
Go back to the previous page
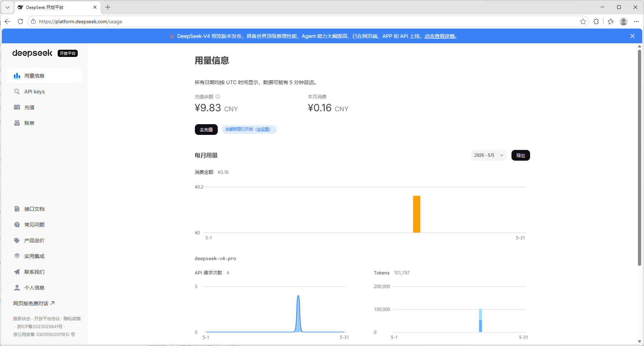coord(8,21)
